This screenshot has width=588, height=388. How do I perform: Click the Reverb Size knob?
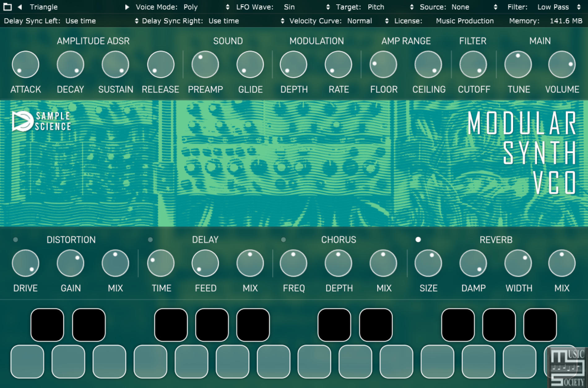point(428,263)
